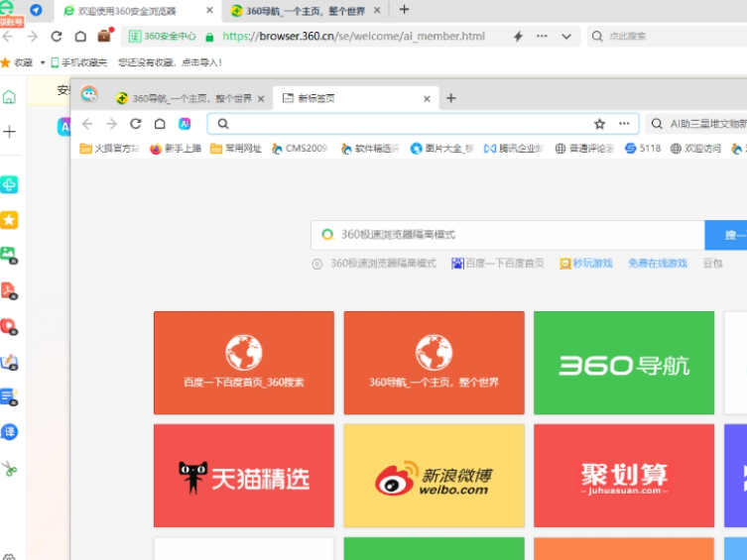Viewport: 747px width, 560px height.
Task: Open the 译 translate sidebar icon
Action: pyautogui.click(x=9, y=432)
